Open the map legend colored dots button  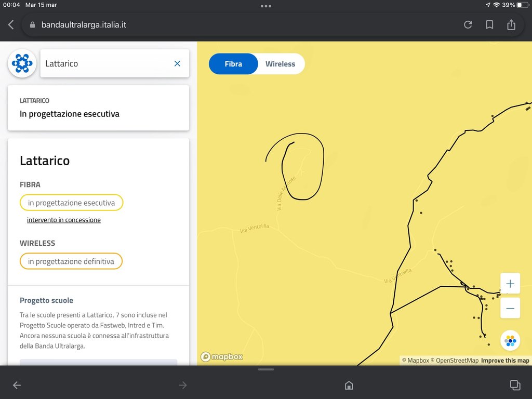(x=510, y=340)
